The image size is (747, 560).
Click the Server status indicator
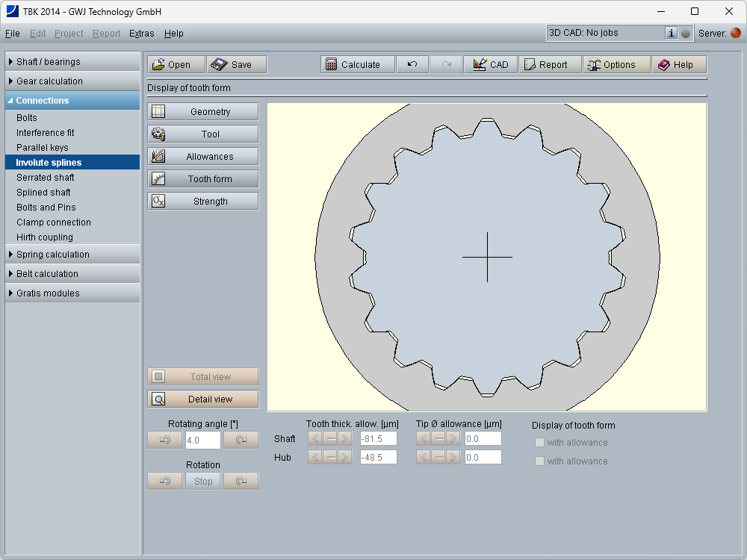coord(736,33)
